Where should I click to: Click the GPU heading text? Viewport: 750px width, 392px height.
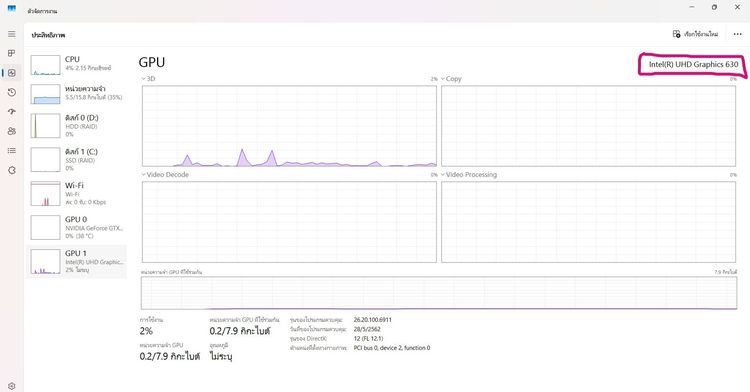152,63
